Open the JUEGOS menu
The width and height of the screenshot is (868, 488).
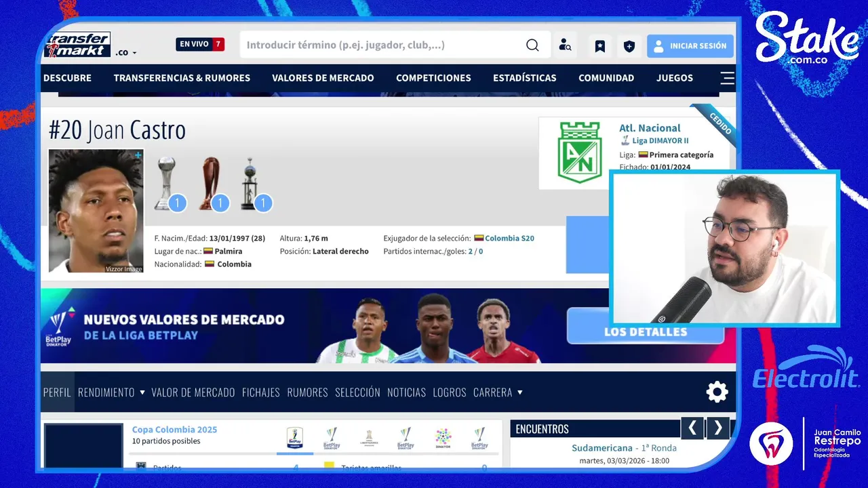click(x=675, y=78)
